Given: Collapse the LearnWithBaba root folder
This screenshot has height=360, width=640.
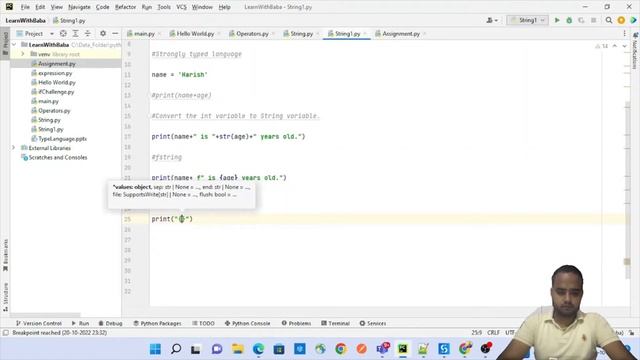Looking at the screenshot, I should coord(14,44).
